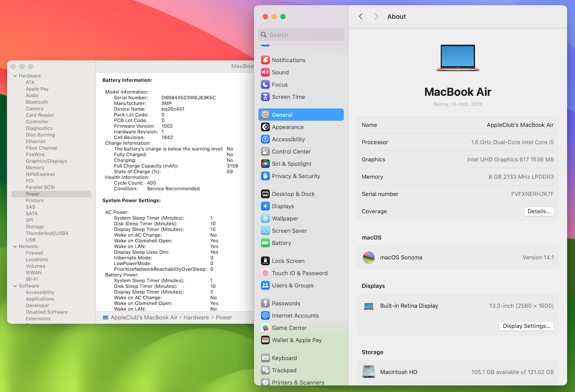Screen dimensions: 575x392
Task: Open Siri & Spotlight icon
Action: (265, 164)
